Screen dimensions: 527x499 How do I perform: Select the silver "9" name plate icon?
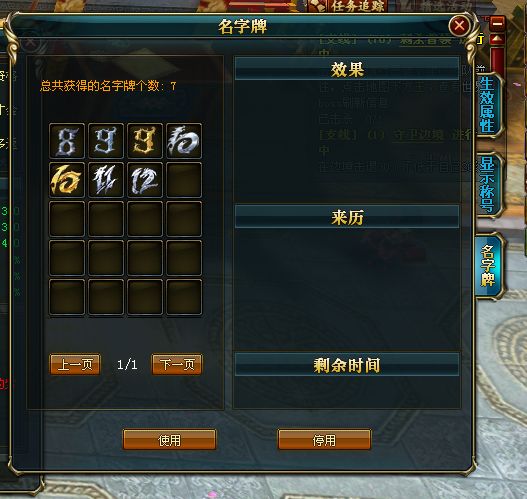click(x=106, y=141)
